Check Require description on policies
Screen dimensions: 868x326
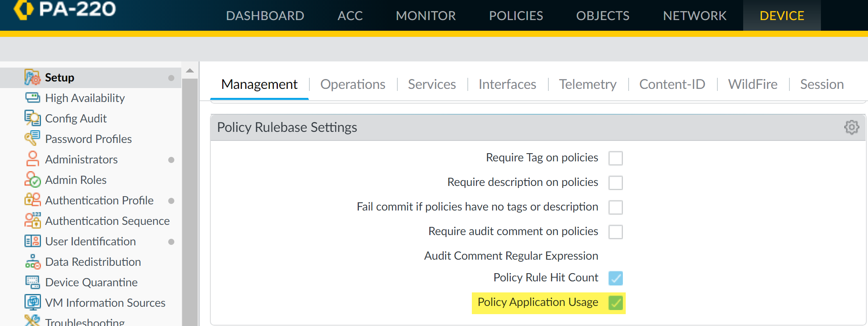pyautogui.click(x=615, y=183)
